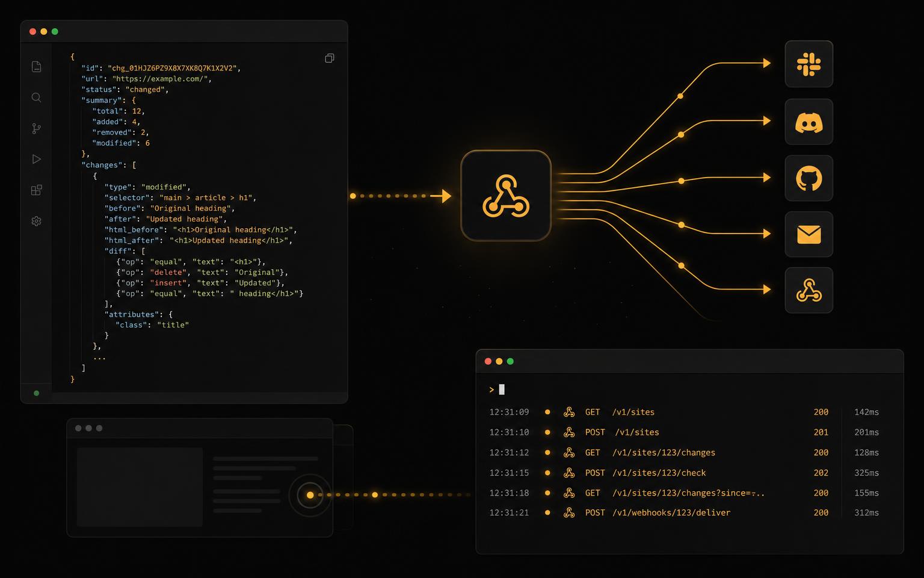Click webhook icon in the 12:31:18 log row

point(569,493)
